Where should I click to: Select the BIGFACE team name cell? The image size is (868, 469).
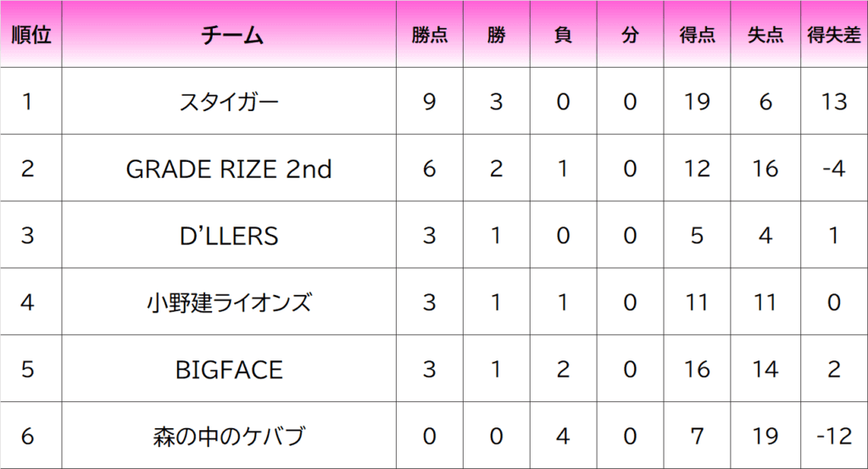pos(229,369)
